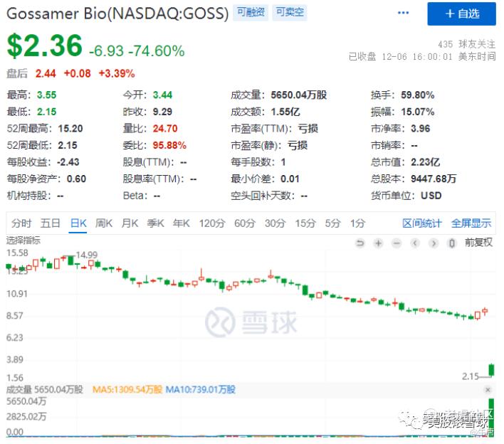Image resolution: width=504 pixels, height=444 pixels.
Task: Click 每股收益 value -2.43
Action: [68, 162]
